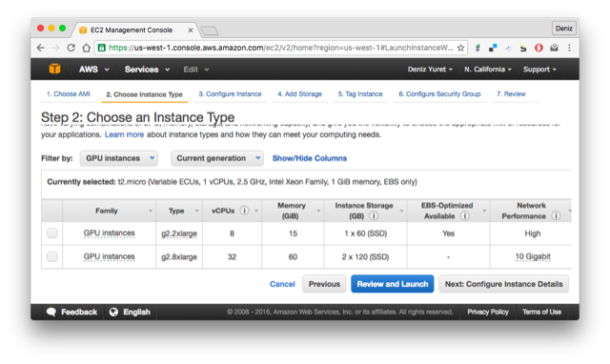The width and height of the screenshot is (610, 364).
Task: Open the Current generation dropdown
Action: point(217,158)
